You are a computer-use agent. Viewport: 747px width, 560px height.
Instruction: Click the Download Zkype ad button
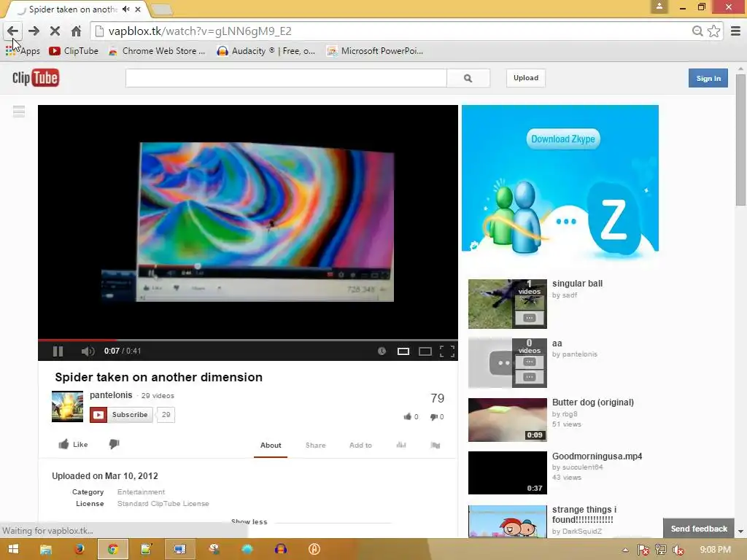pos(563,139)
